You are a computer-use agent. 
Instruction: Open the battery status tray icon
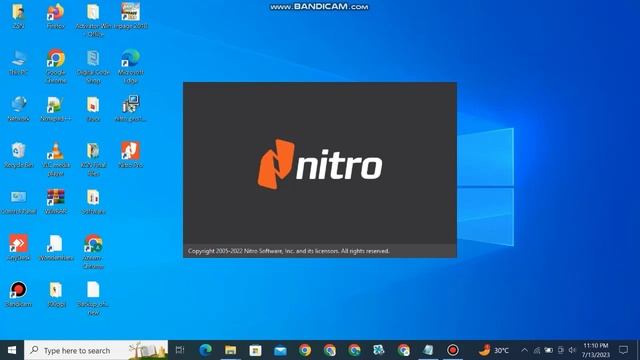tap(549, 350)
